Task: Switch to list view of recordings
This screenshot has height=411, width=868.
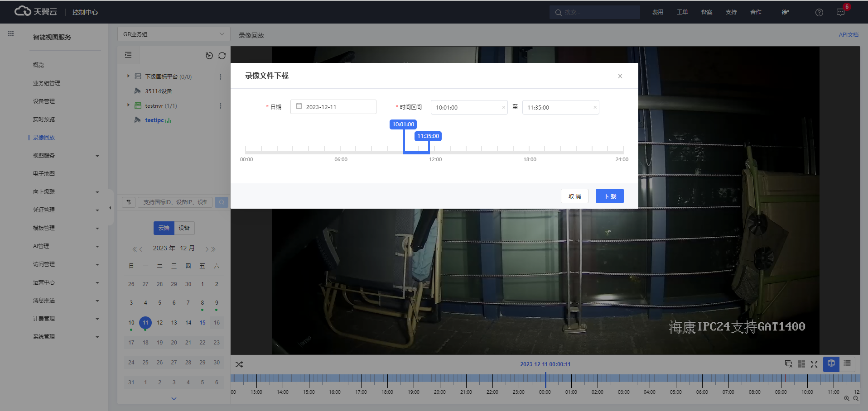Action: tap(847, 363)
